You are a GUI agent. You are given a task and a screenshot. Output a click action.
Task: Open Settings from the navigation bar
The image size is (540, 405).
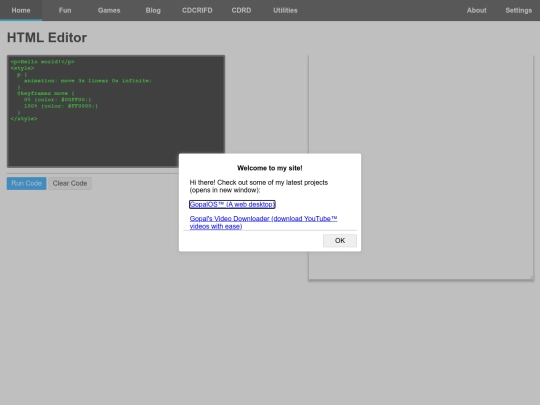coord(518,10)
